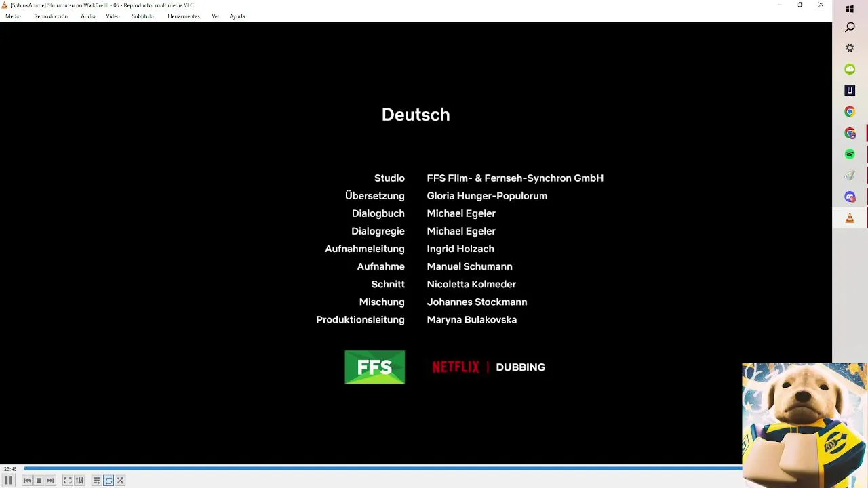The image size is (868, 488).
Task: Click the 'Studio' credit label
Action: tap(389, 178)
